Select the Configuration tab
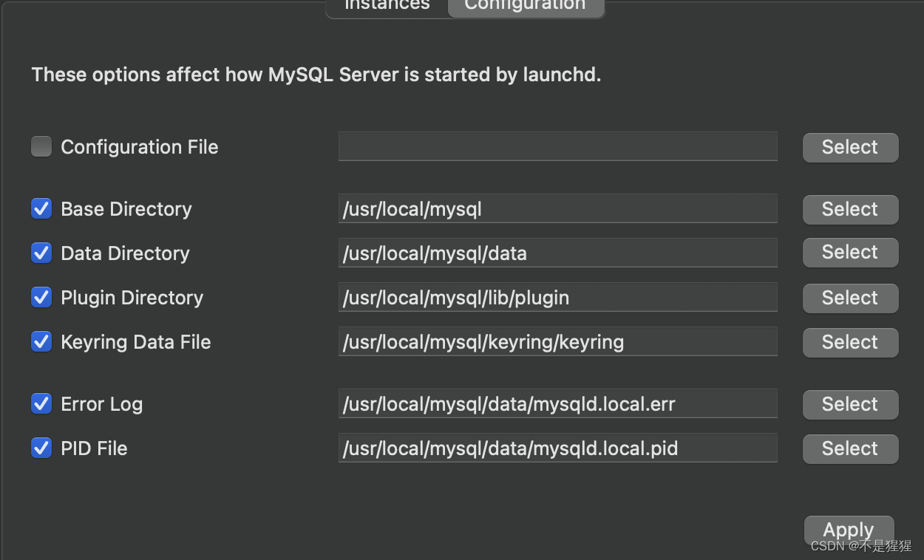924x560 pixels. coord(525,6)
